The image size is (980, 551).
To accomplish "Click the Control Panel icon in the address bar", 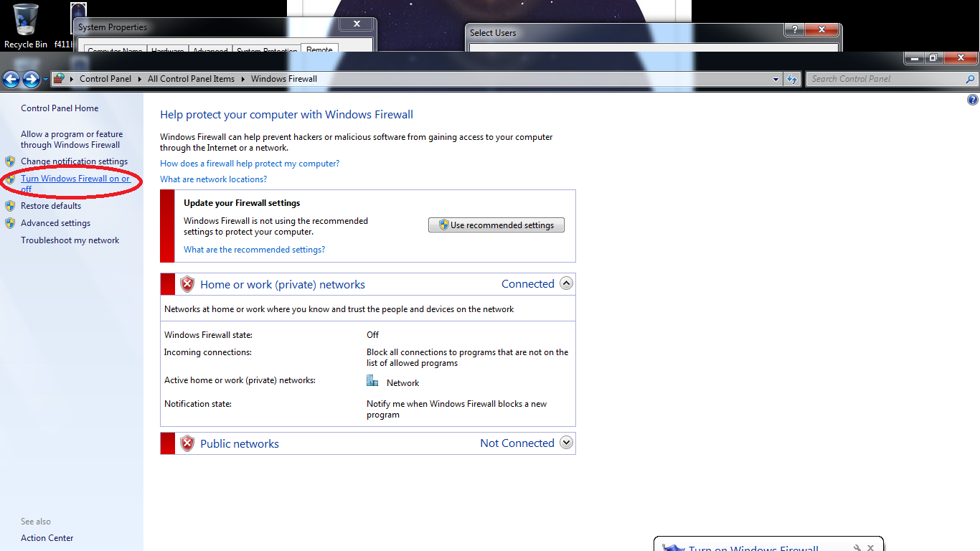I will pyautogui.click(x=60, y=79).
